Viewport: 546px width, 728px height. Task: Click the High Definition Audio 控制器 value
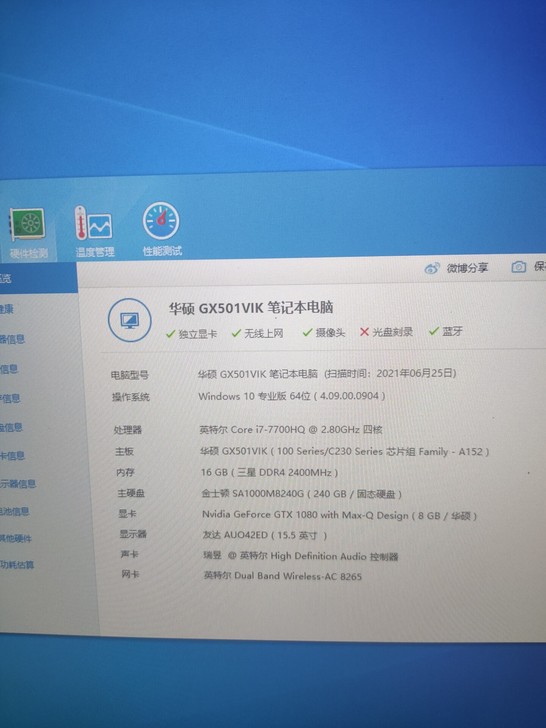pyautogui.click(x=300, y=556)
